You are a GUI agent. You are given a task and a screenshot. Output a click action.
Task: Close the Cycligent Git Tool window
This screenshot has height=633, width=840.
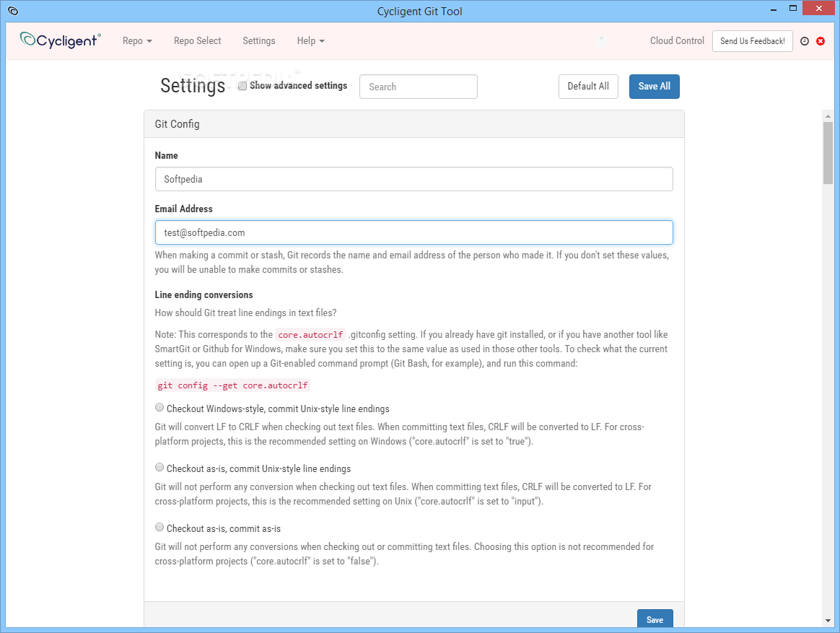pos(818,8)
